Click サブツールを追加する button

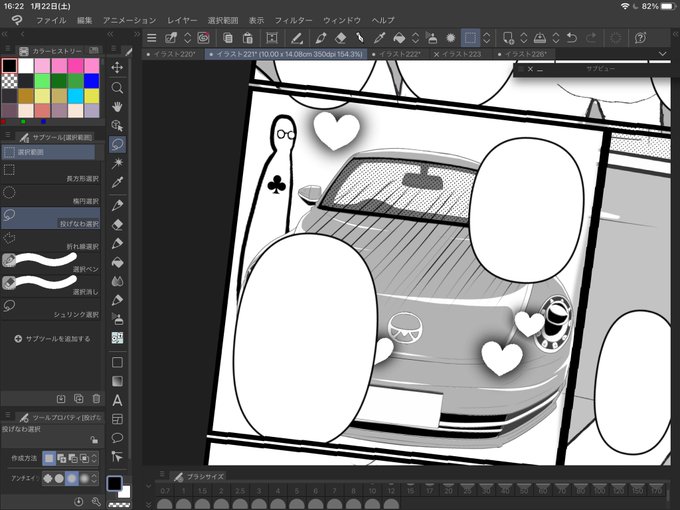pyautogui.click(x=51, y=339)
